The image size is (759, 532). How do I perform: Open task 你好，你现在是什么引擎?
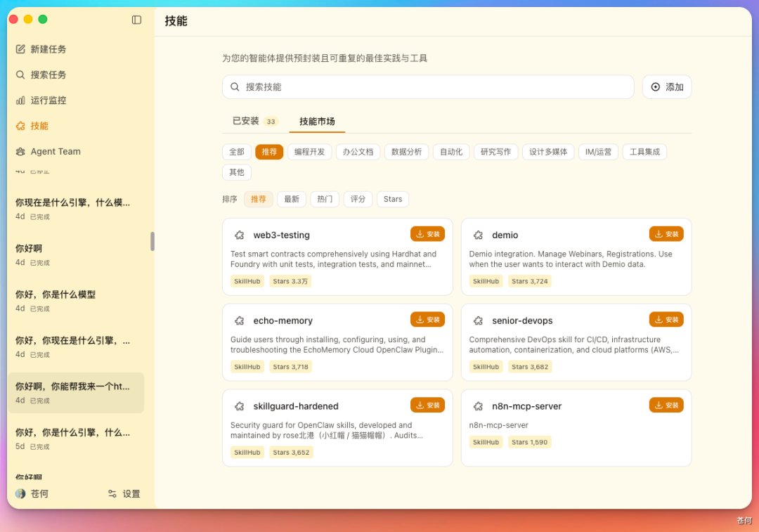76,346
